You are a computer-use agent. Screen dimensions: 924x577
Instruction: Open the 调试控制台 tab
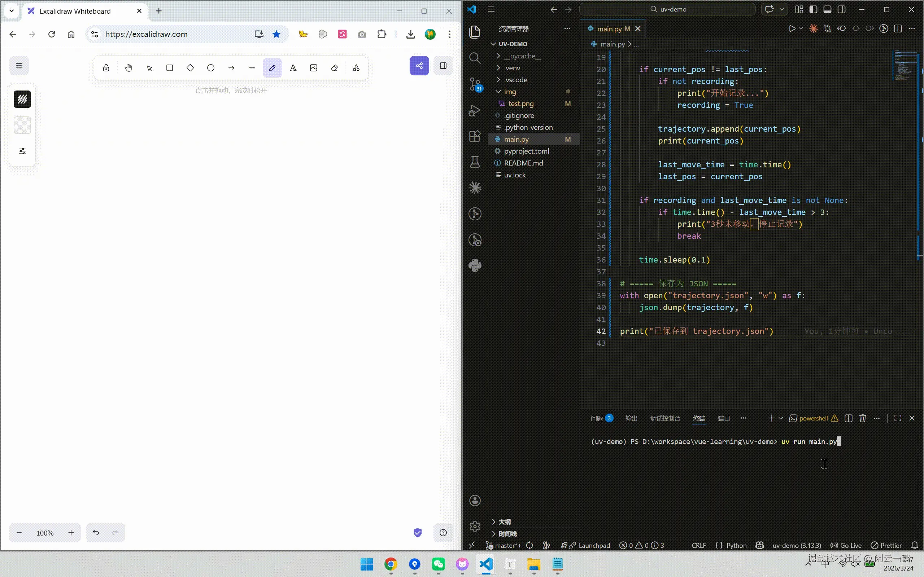click(665, 418)
